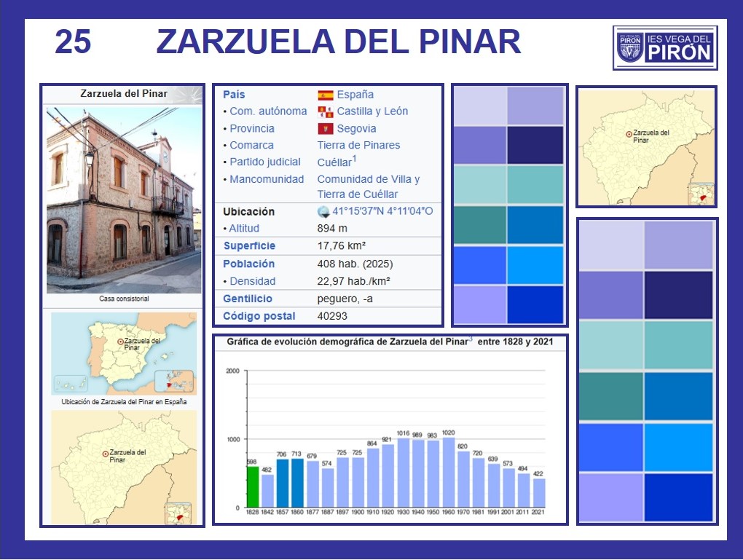743x560 pixels.
Task: Click the 41°15′37″N coordinates link
Action: pos(382,212)
